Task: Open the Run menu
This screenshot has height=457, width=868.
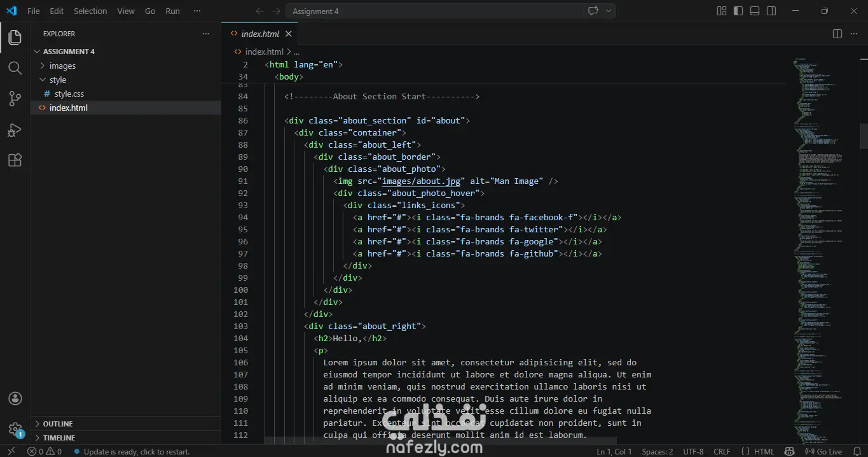Action: [x=172, y=11]
